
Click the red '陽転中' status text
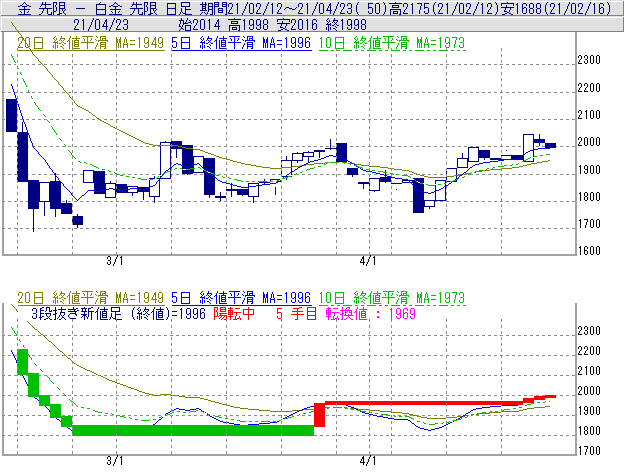coord(234,314)
